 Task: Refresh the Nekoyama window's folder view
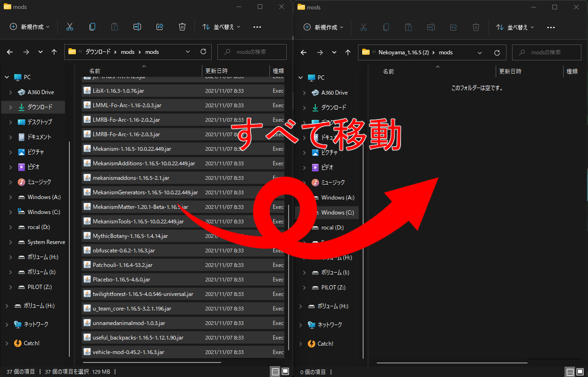tap(497, 52)
